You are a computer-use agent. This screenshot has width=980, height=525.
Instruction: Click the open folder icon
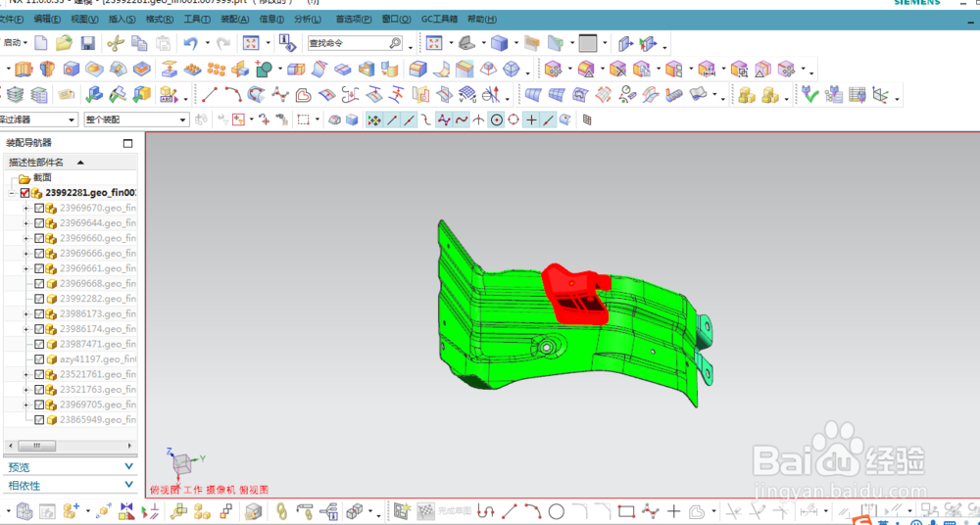(64, 43)
